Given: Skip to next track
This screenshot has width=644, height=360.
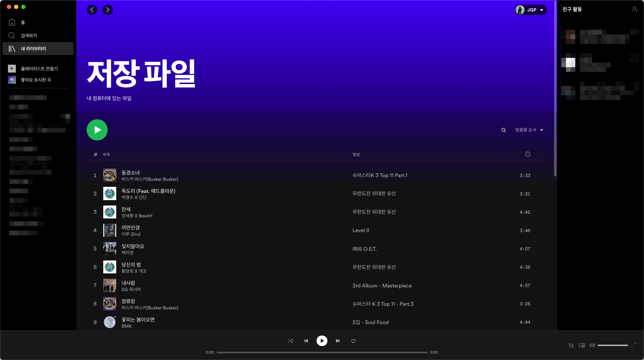Looking at the screenshot, I should [337, 341].
